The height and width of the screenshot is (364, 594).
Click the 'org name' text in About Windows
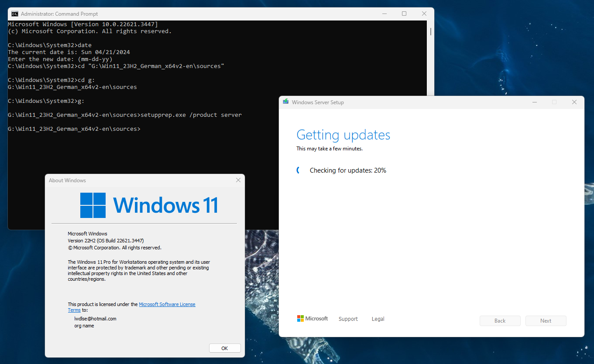(84, 326)
